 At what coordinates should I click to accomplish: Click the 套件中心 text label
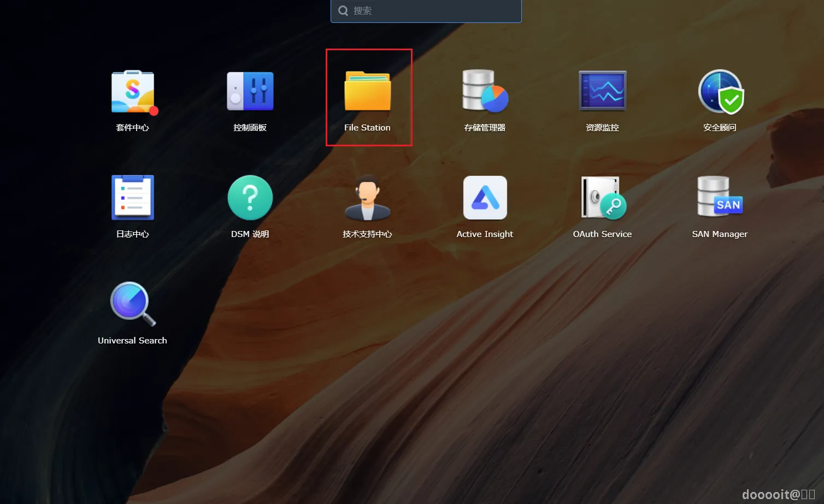(x=132, y=128)
